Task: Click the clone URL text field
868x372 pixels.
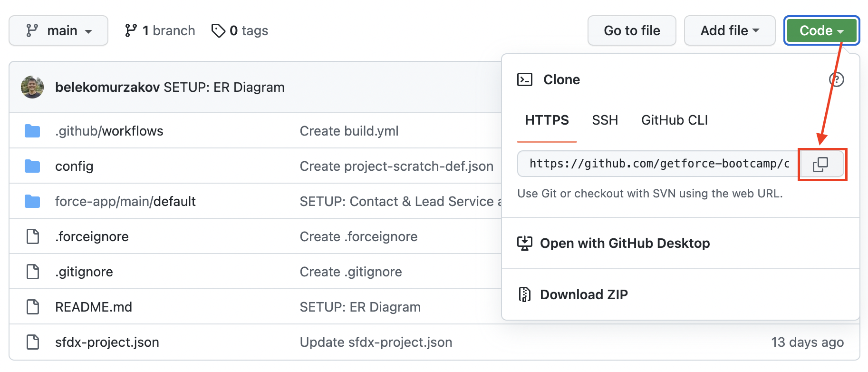Action: click(658, 164)
